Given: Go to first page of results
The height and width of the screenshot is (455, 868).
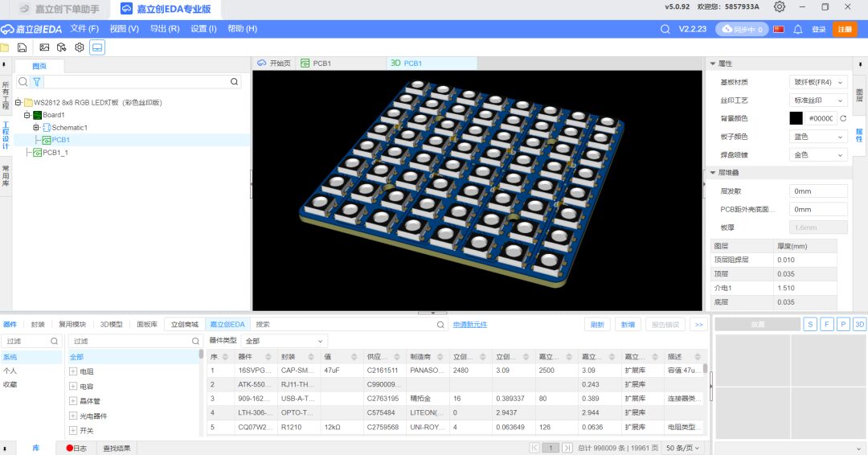Looking at the screenshot, I should (x=534, y=448).
